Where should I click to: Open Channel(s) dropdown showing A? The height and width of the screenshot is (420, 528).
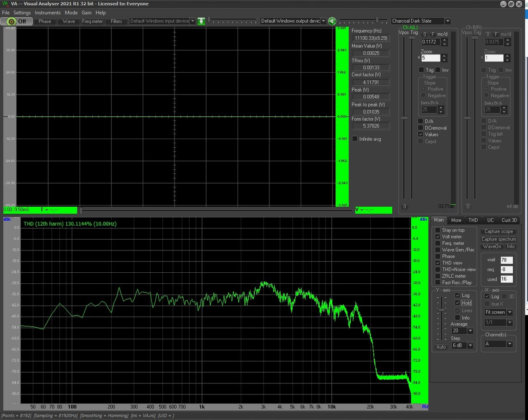498,344
